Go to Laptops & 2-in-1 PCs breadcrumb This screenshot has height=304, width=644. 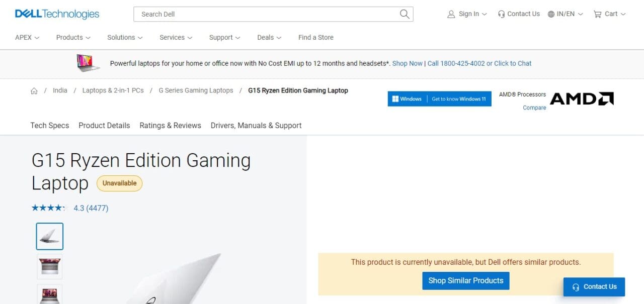113,90
